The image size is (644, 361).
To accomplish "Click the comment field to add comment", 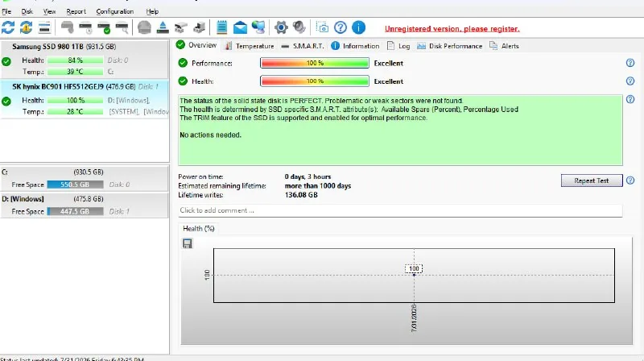I will coord(400,210).
